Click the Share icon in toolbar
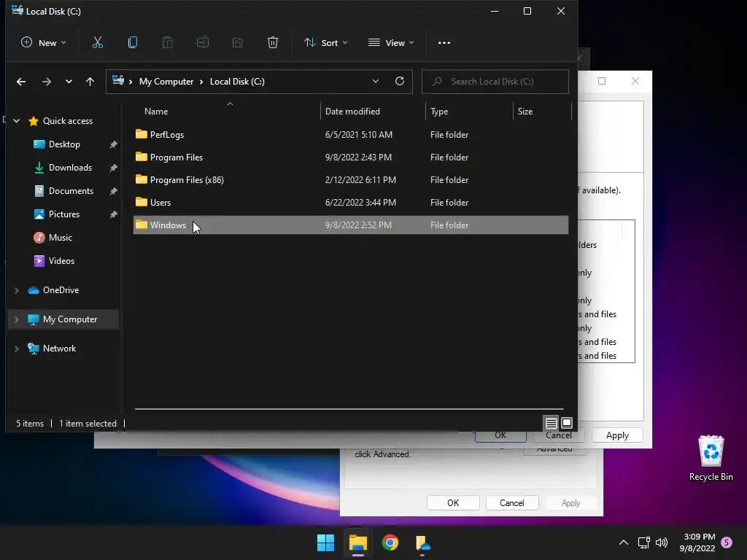 pos(238,43)
